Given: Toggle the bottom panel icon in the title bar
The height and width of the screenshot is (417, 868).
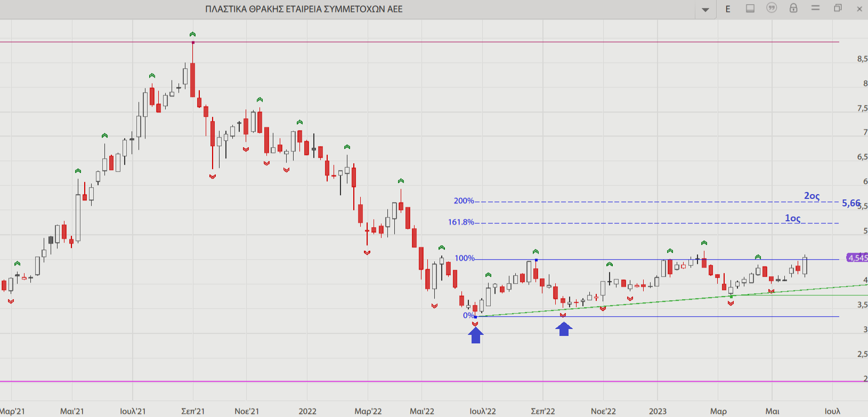Looking at the screenshot, I should tap(750, 9).
